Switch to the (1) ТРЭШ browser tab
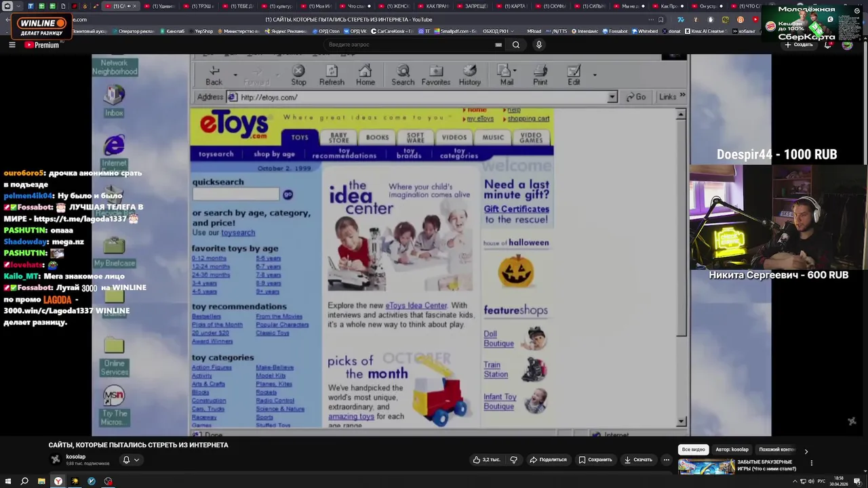868x488 pixels. 201,6
